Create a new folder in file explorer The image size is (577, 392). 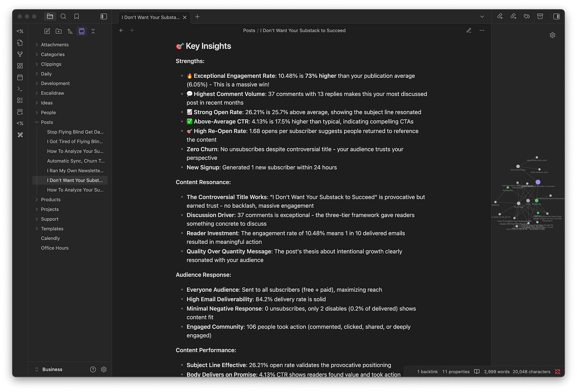point(59,31)
